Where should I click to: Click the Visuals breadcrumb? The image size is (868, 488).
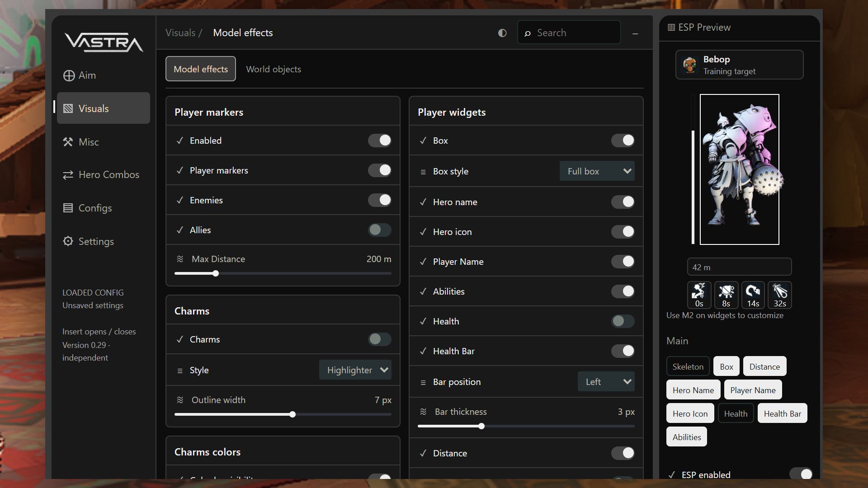pos(180,33)
